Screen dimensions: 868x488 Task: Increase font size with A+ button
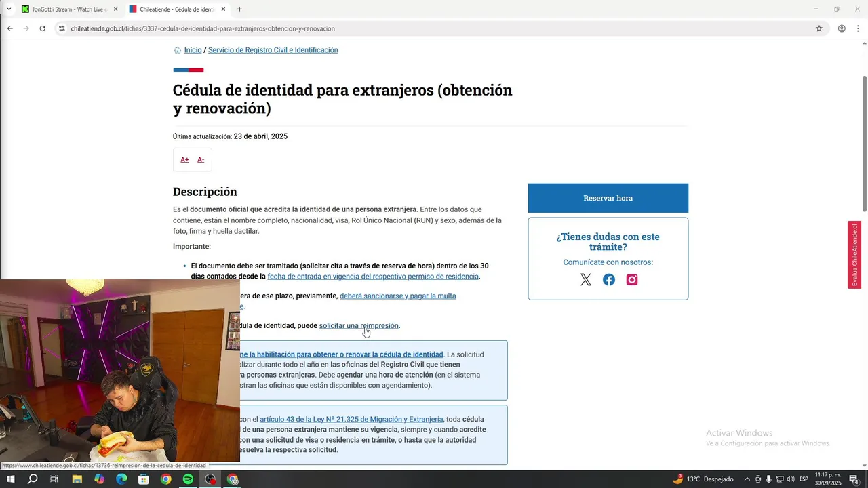point(184,159)
